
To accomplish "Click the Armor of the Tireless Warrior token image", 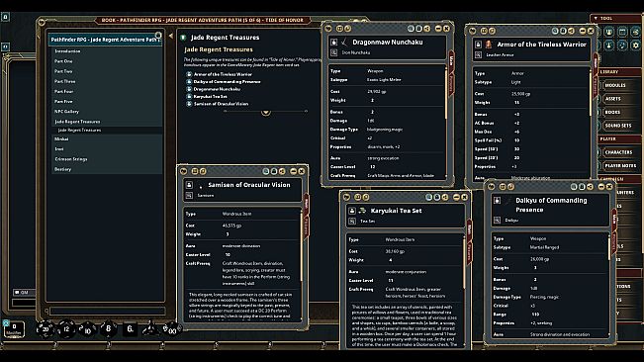I will [x=489, y=45].
